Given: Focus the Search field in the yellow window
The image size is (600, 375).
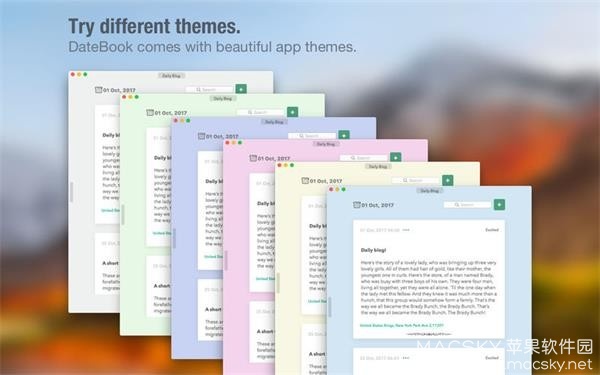Looking at the screenshot, I should point(416,180).
